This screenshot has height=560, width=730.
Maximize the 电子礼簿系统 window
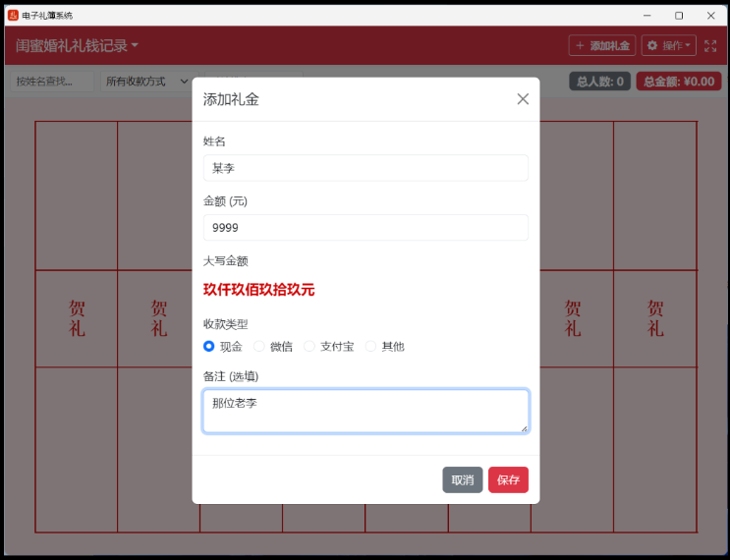coord(679,16)
